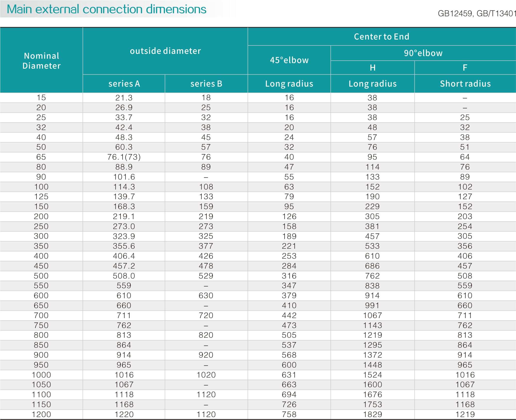Click the 45° elbow value 758

(289, 414)
